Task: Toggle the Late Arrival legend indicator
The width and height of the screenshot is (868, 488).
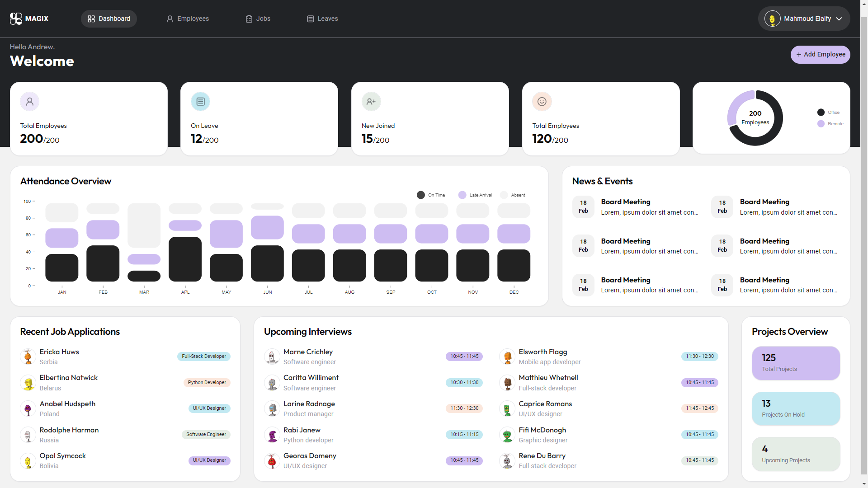Action: click(462, 195)
